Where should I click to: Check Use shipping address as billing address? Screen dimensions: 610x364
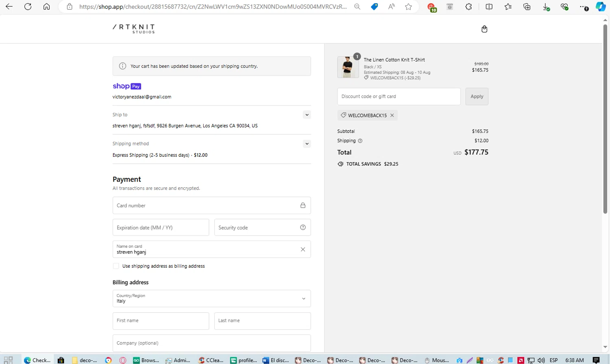(x=116, y=266)
